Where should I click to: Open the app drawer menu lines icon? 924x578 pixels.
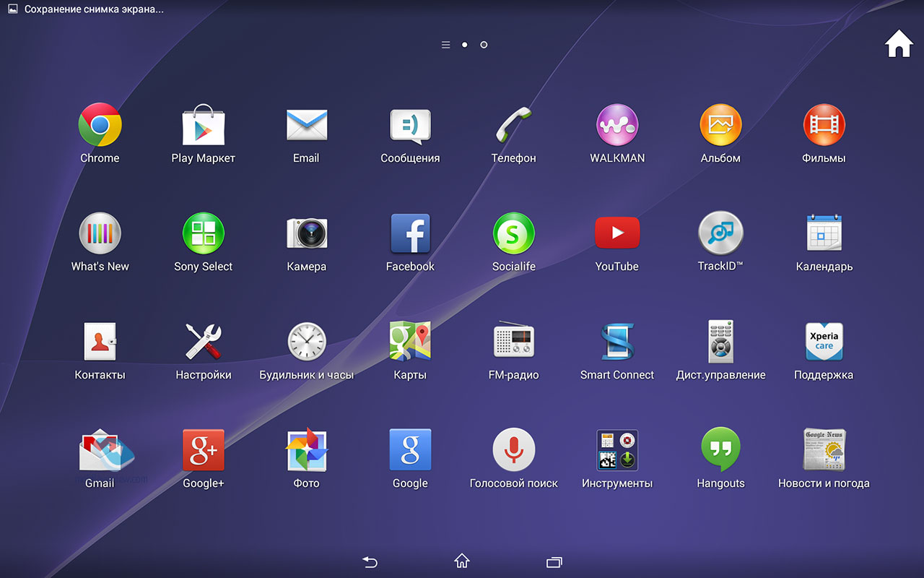(x=446, y=45)
